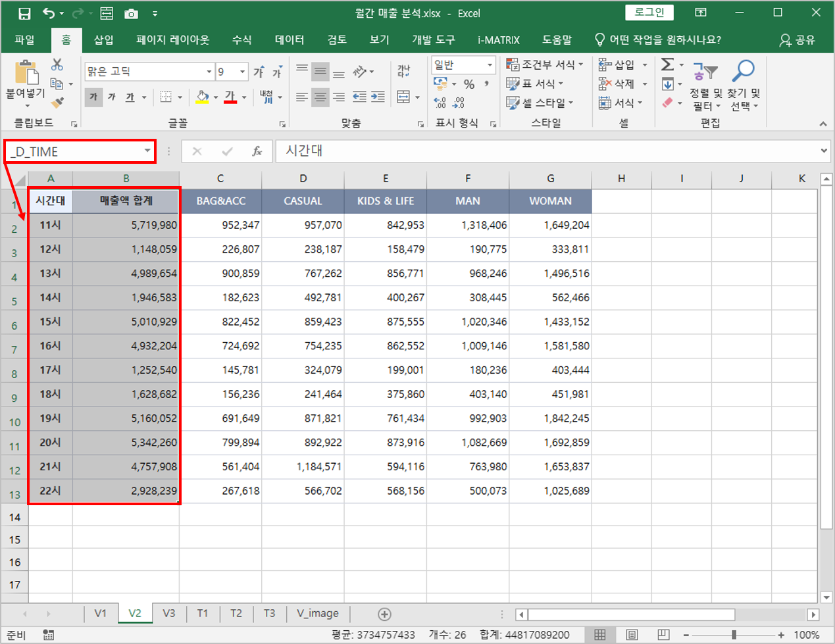835x644 pixels.
Task: Click the merge and center icon
Action: pyautogui.click(x=403, y=97)
